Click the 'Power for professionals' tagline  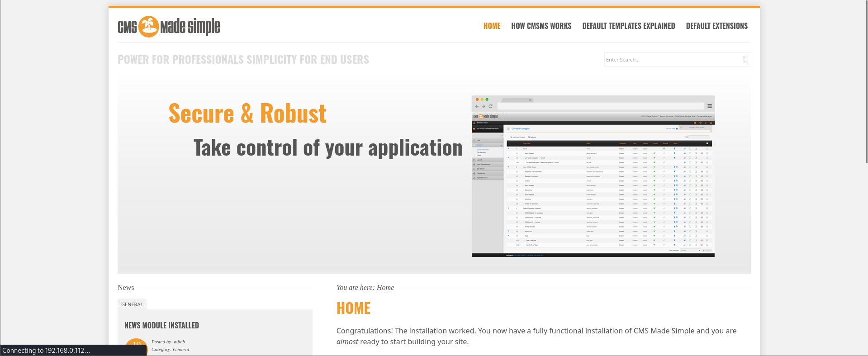[243, 60]
